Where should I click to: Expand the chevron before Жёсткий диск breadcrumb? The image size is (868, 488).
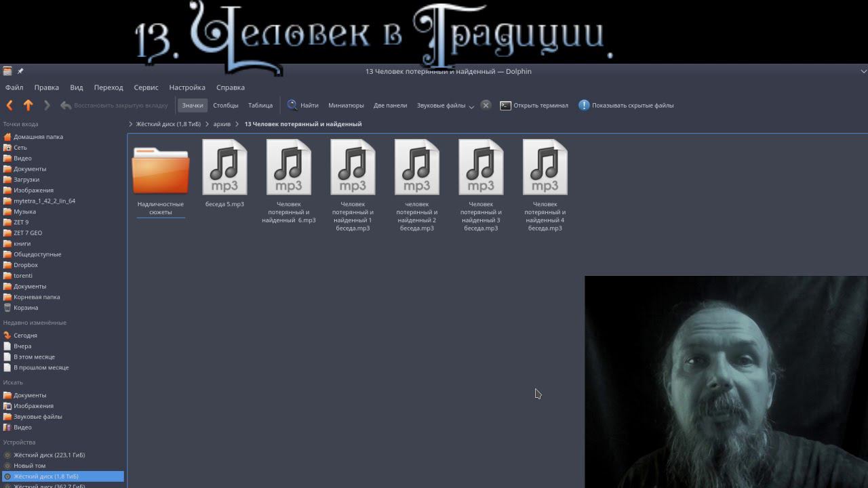pyautogui.click(x=130, y=124)
